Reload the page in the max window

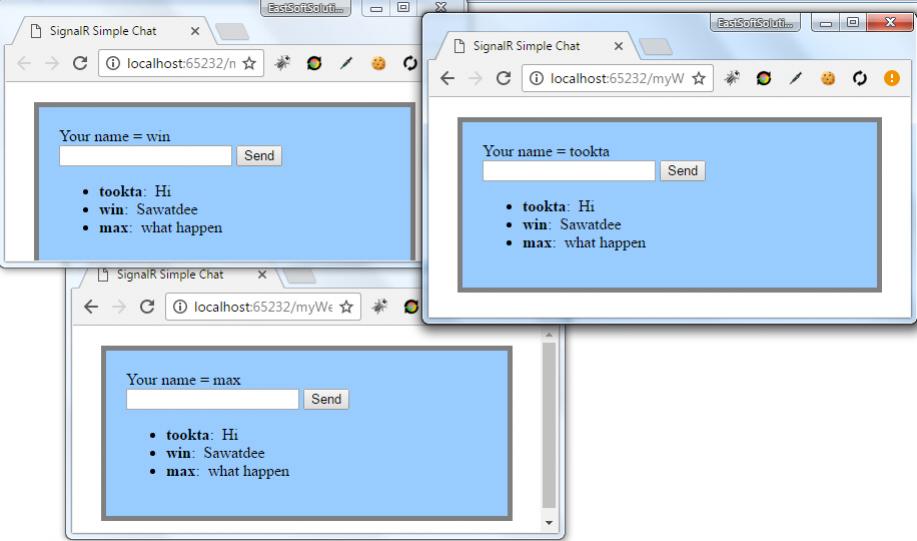pyautogui.click(x=147, y=306)
